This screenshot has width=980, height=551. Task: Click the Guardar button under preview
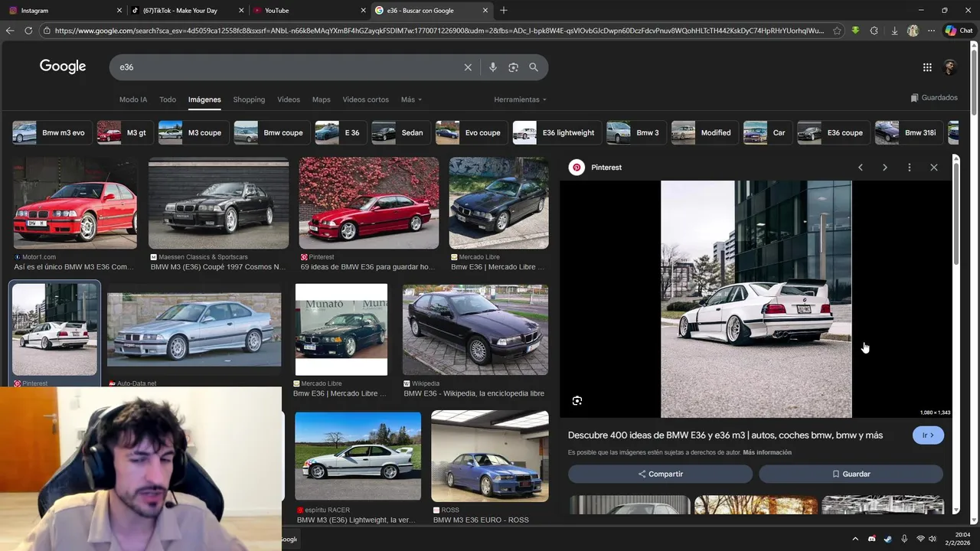[851, 474]
